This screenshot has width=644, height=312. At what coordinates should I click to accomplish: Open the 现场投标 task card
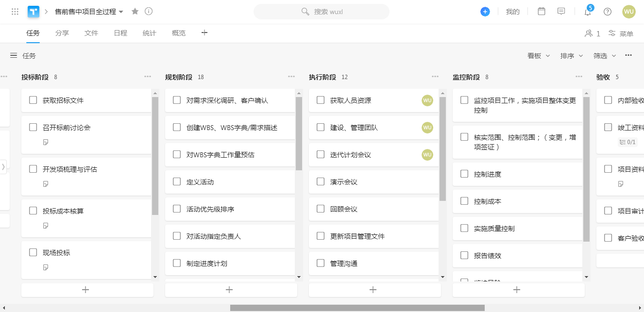tap(86, 260)
